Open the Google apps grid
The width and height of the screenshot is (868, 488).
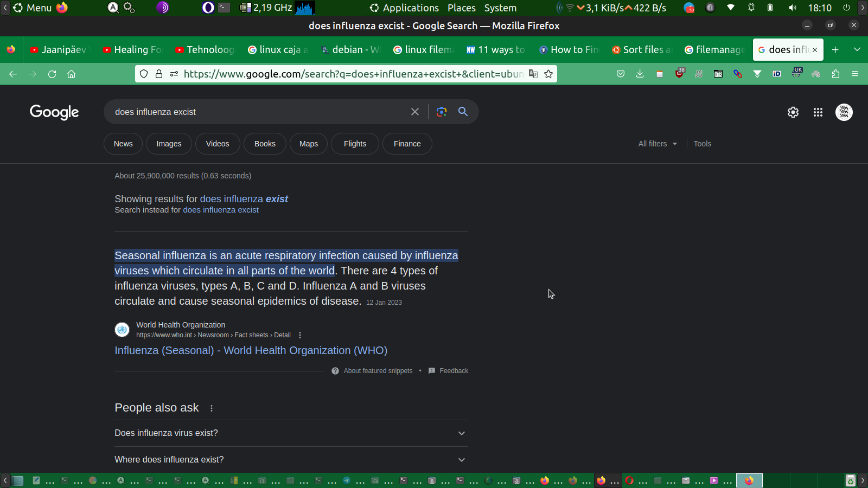(818, 112)
